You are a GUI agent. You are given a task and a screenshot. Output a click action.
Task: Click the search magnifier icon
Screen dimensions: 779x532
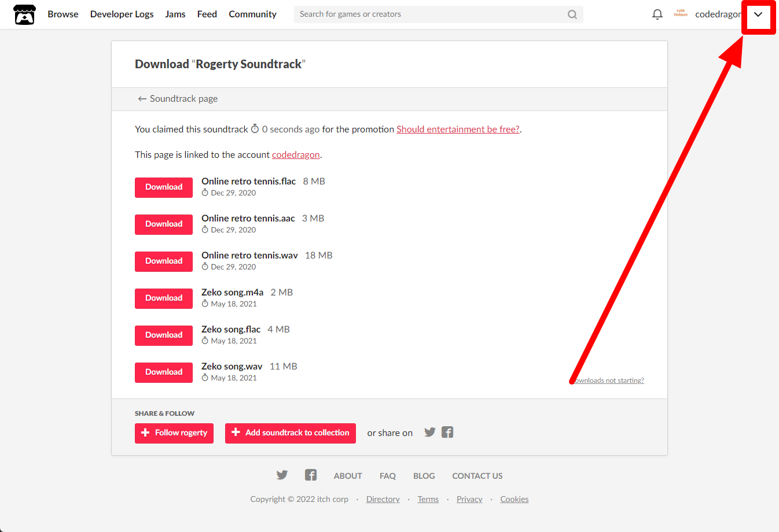click(x=572, y=14)
